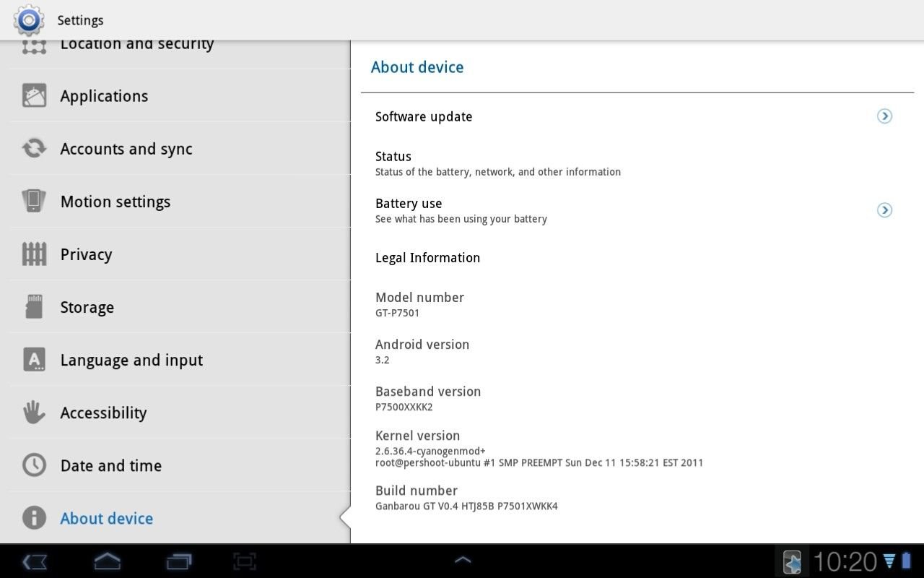Open the notification icon beside the clock
The width and height of the screenshot is (924, 578).
point(792,562)
